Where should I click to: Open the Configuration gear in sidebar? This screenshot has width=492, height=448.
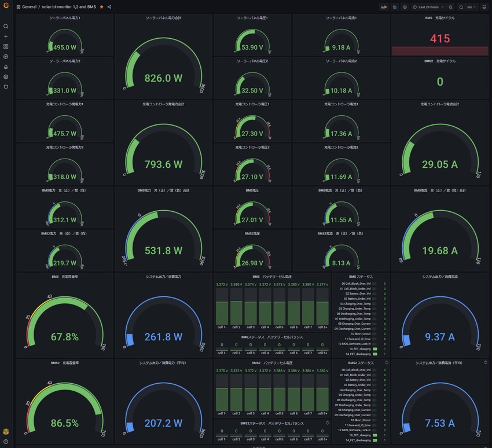6,77
